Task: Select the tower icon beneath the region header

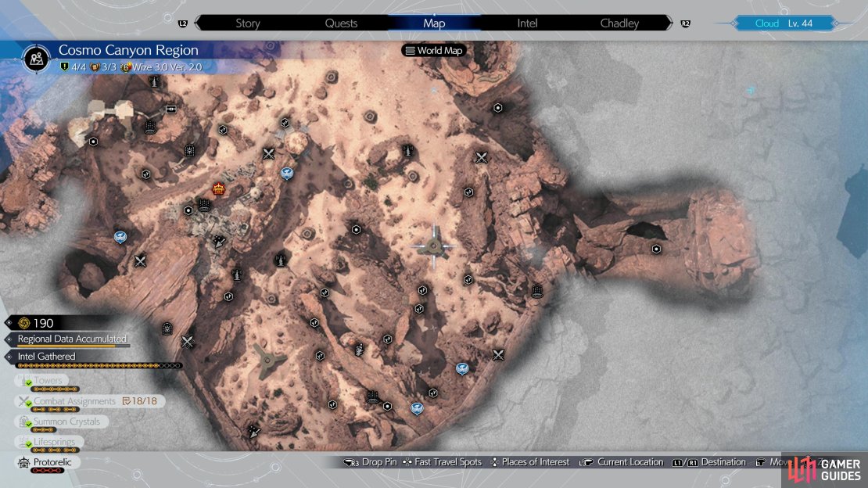Action: pos(154,82)
